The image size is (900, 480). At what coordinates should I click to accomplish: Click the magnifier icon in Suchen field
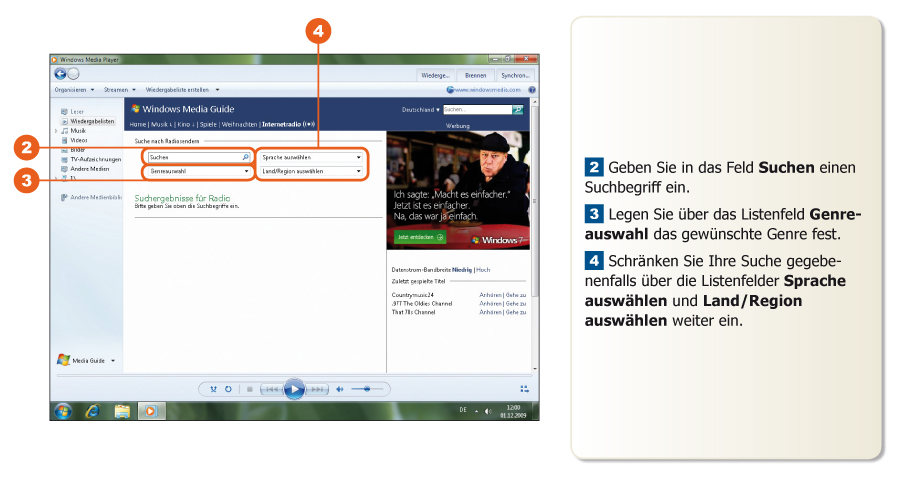pos(245,157)
